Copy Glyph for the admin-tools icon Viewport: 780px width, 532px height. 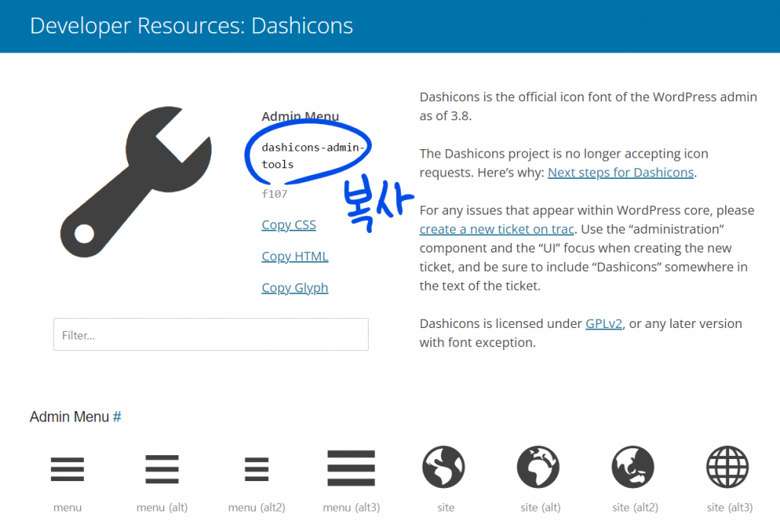pyautogui.click(x=295, y=288)
